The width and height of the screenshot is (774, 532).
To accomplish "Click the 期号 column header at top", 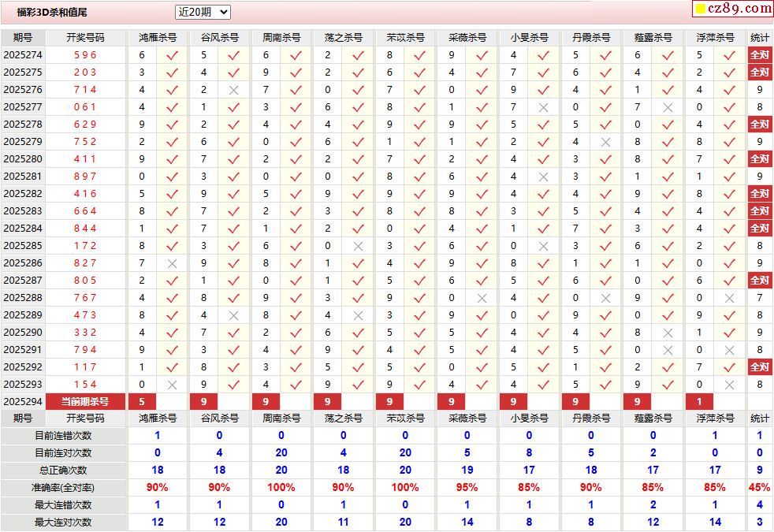I will pyautogui.click(x=23, y=38).
